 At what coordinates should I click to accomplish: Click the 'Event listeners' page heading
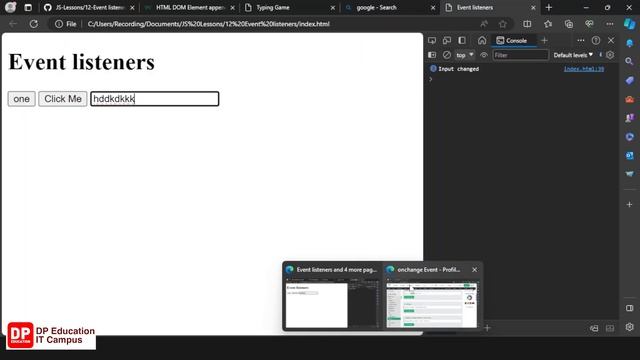tap(82, 62)
